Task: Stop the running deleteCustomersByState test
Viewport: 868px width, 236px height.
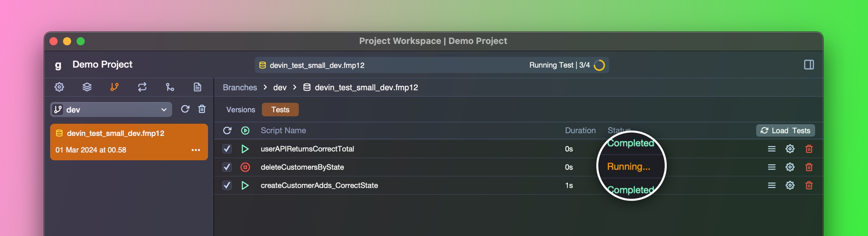Action: (x=245, y=167)
